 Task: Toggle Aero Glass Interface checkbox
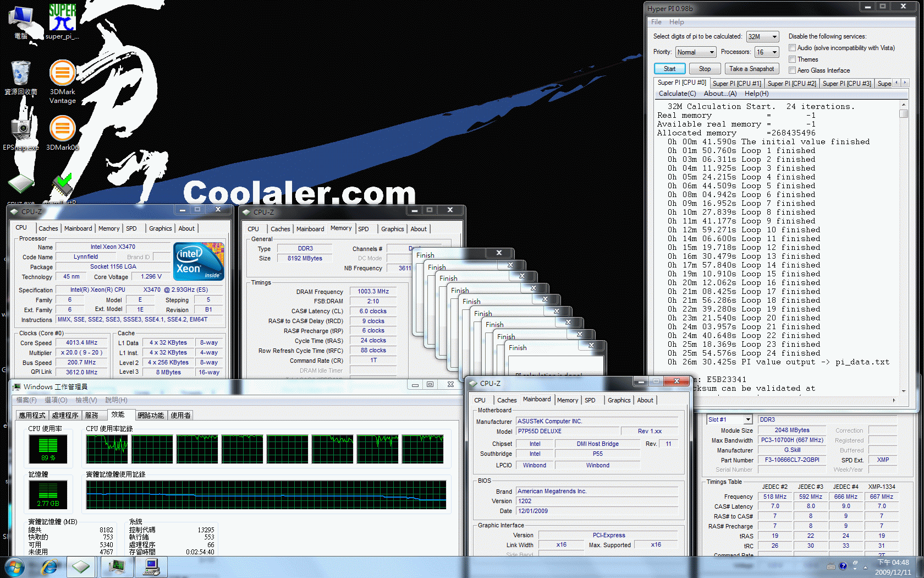(x=793, y=70)
